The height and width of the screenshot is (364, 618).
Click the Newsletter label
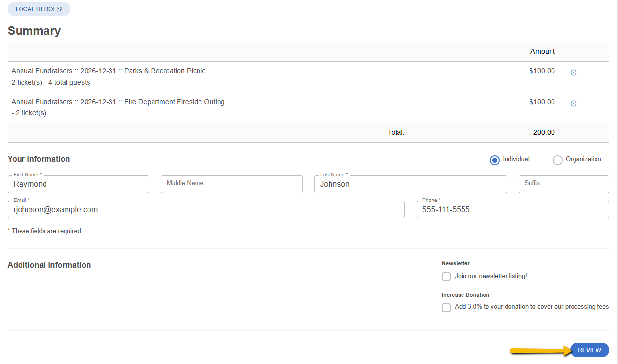(x=456, y=263)
